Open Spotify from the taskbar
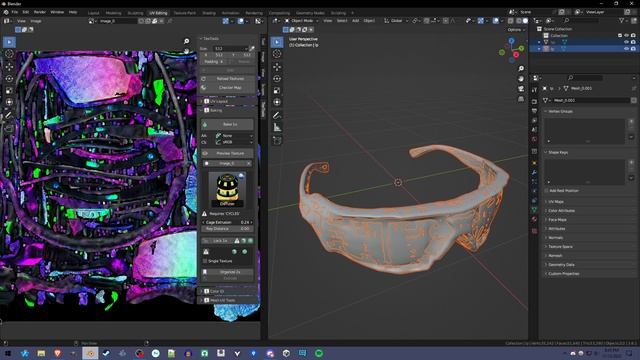 pos(319,353)
